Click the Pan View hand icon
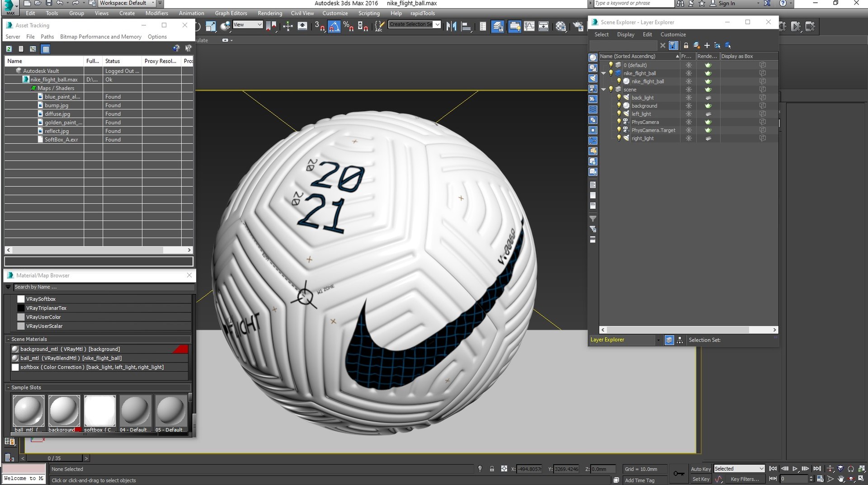Image resolution: width=868 pixels, height=485 pixels. pos(841,479)
